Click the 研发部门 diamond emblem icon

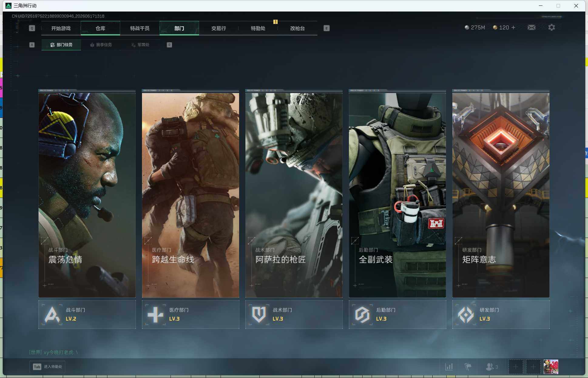(x=466, y=315)
